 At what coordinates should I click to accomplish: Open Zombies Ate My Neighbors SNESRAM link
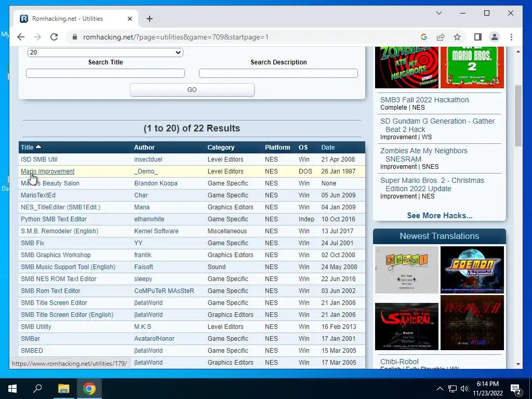(x=424, y=155)
